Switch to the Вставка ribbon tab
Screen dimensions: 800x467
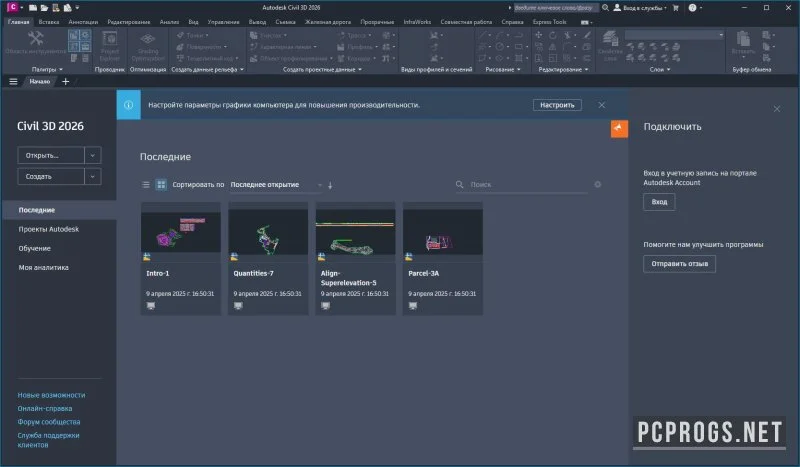48,22
